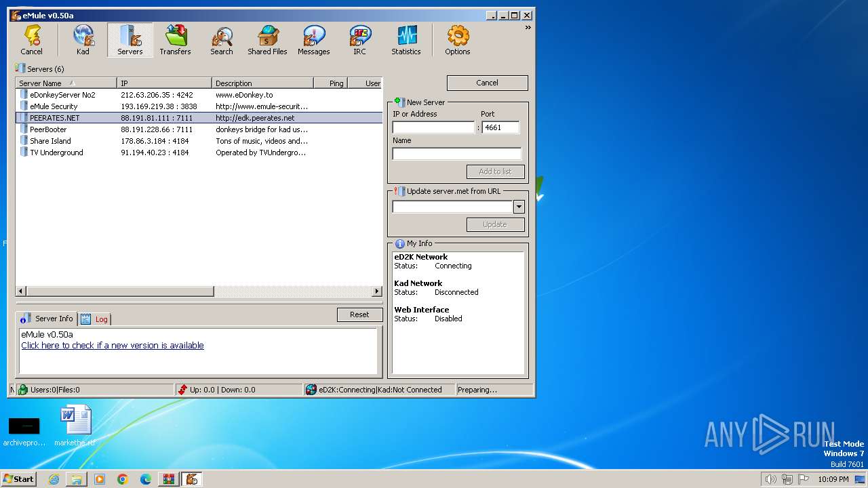Select the PEERATES.NET server

199,118
